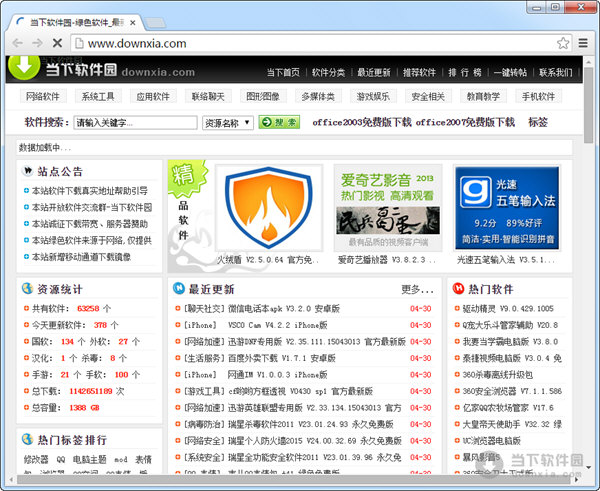The width and height of the screenshot is (600, 491).
Task: Open 360杀毒离线升级包 in 热门软件
Action: point(497,375)
